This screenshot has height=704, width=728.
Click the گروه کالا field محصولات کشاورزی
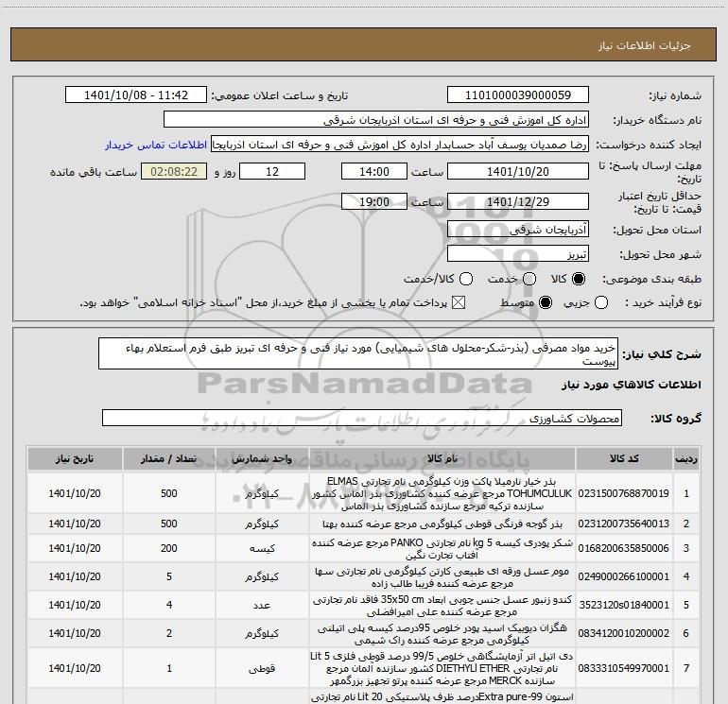click(x=362, y=418)
